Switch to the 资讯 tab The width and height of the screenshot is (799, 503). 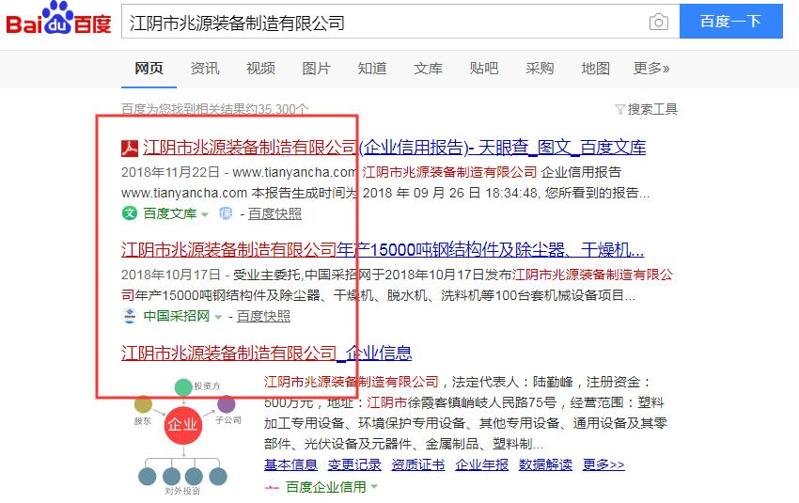[x=205, y=68]
